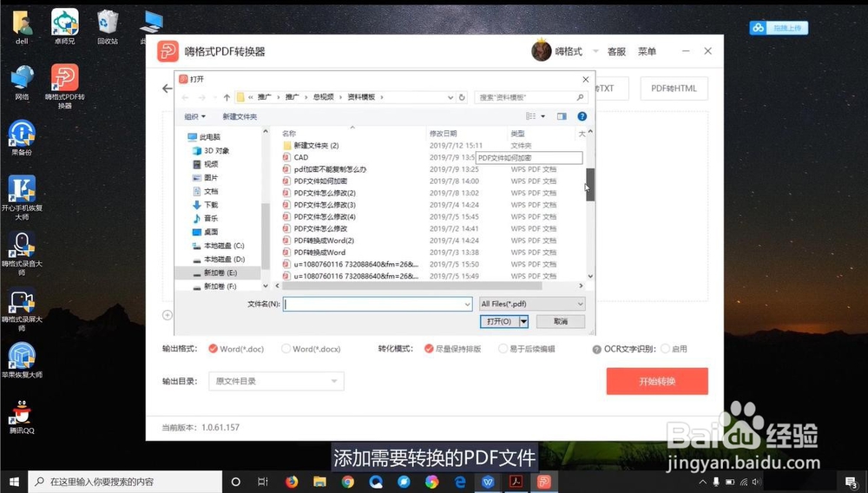Viewport: 868px width, 493px height.
Task: Open the 回收站 recycle bin icon
Action: (x=108, y=27)
